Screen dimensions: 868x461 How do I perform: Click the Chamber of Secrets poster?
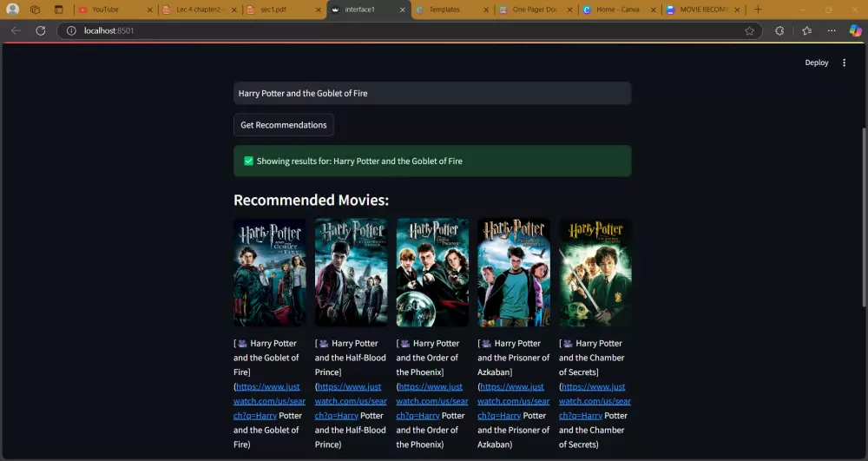595,273
